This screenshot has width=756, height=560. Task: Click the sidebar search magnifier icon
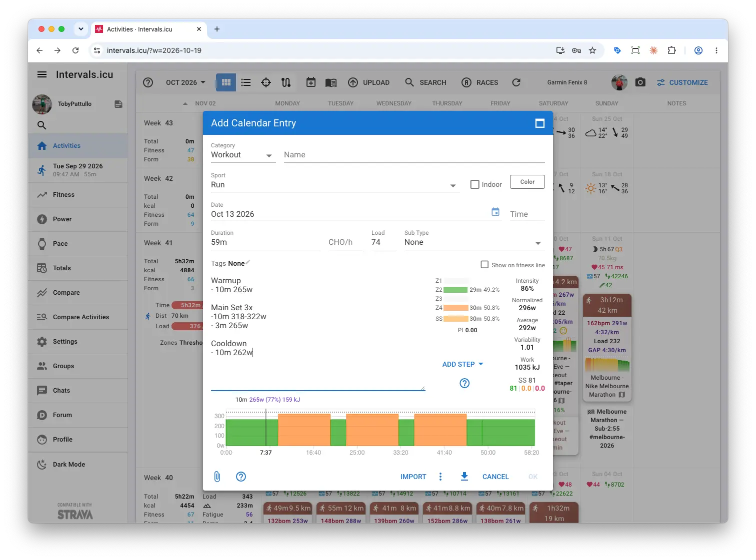pos(42,125)
